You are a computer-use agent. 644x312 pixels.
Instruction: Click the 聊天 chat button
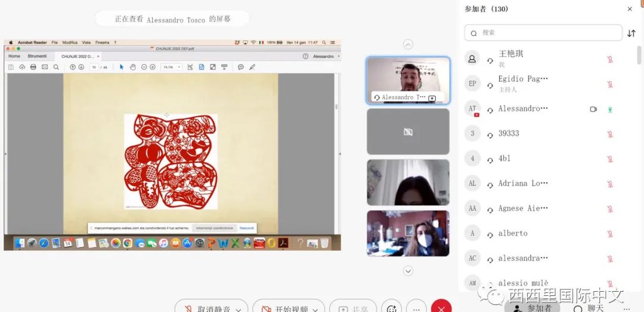(589, 308)
